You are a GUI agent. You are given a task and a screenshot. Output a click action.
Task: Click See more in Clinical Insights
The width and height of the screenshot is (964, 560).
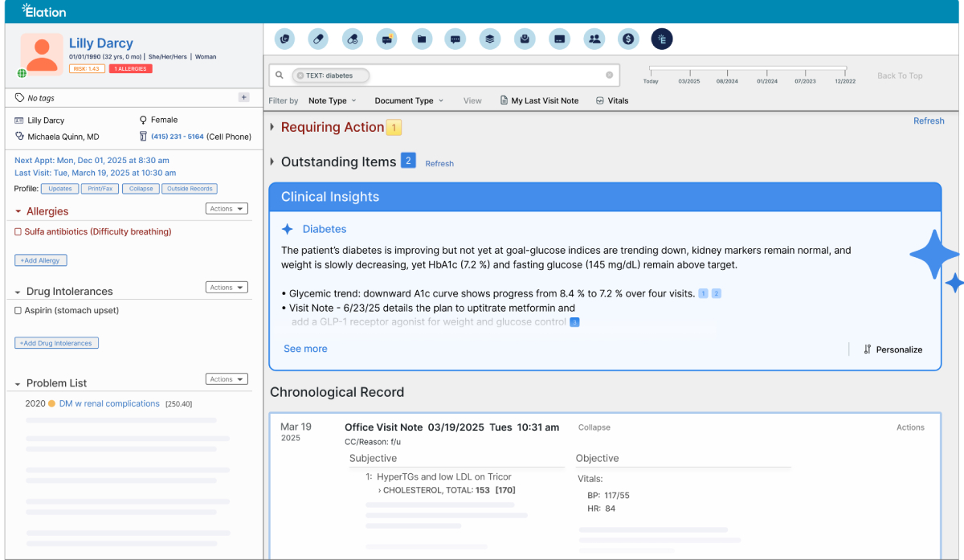[x=305, y=349]
